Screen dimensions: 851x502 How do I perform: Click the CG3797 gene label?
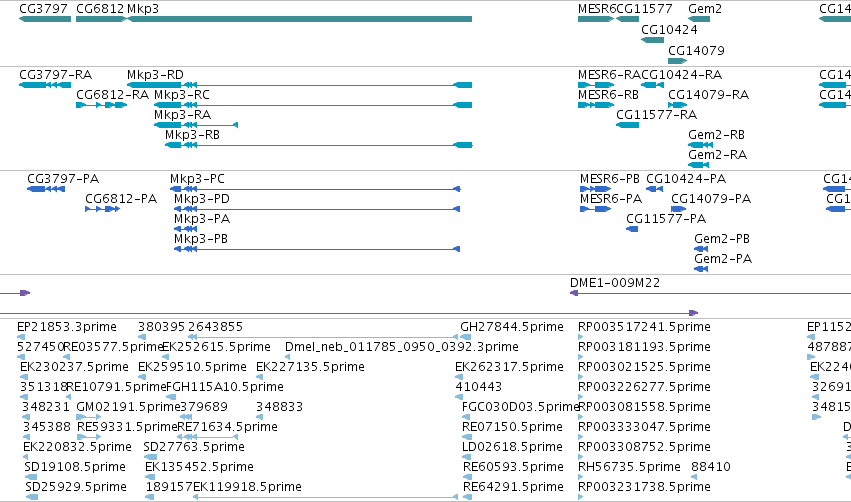click(x=43, y=9)
